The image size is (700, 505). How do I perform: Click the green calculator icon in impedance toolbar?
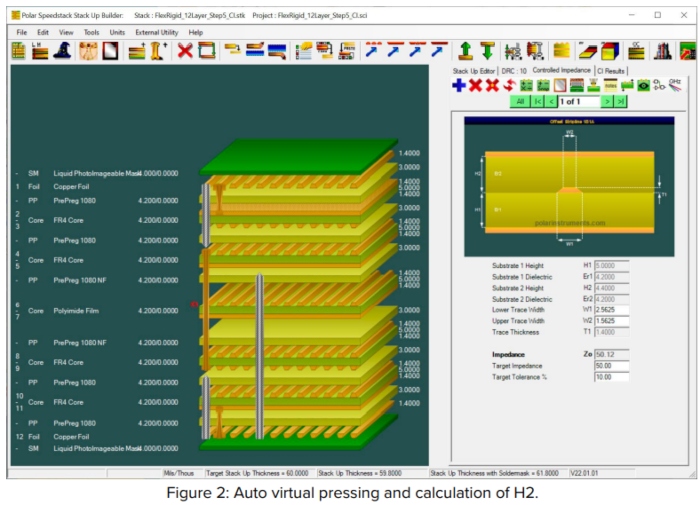pyautogui.click(x=526, y=85)
